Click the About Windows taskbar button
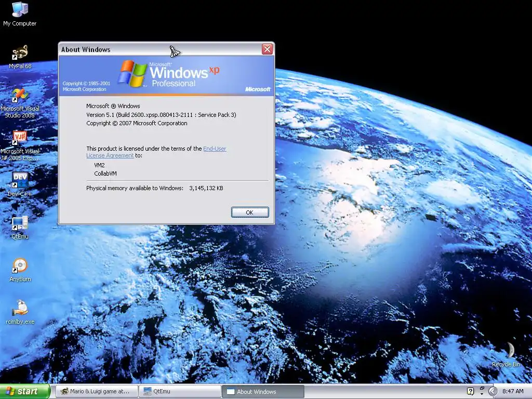Viewport: 532px width, 399px height. pos(263,391)
